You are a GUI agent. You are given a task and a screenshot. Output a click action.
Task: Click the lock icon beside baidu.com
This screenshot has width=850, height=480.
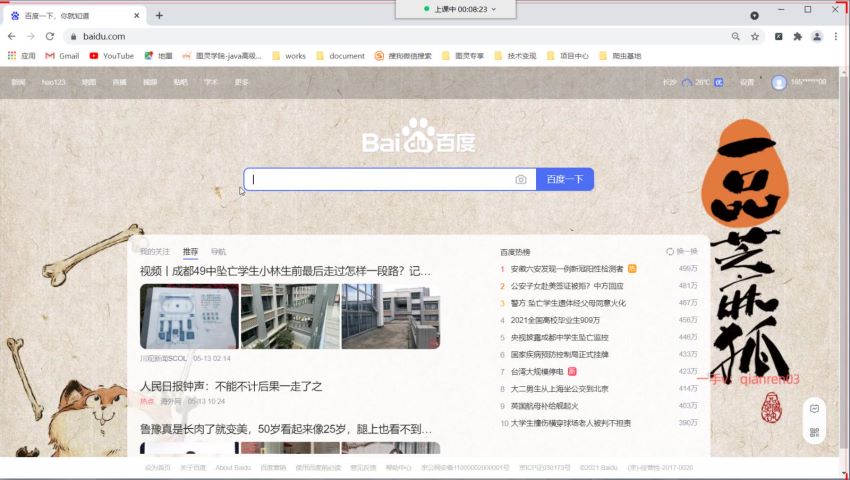[x=74, y=36]
